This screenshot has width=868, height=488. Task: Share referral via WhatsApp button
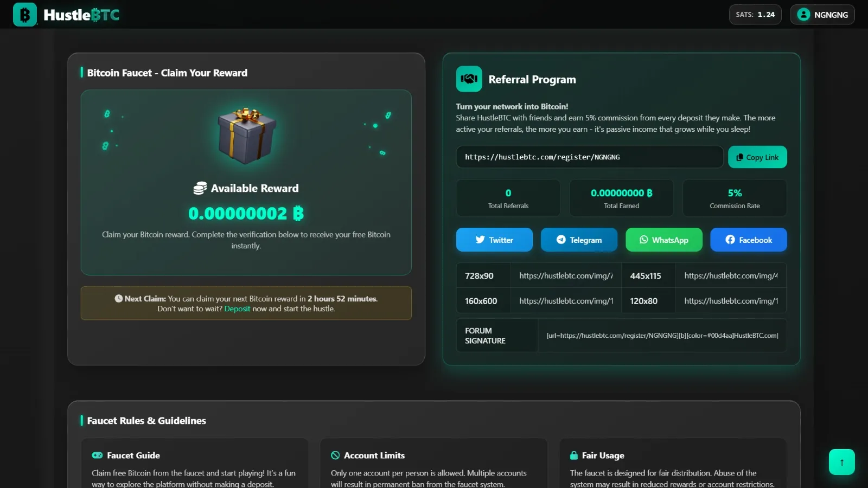pos(664,240)
